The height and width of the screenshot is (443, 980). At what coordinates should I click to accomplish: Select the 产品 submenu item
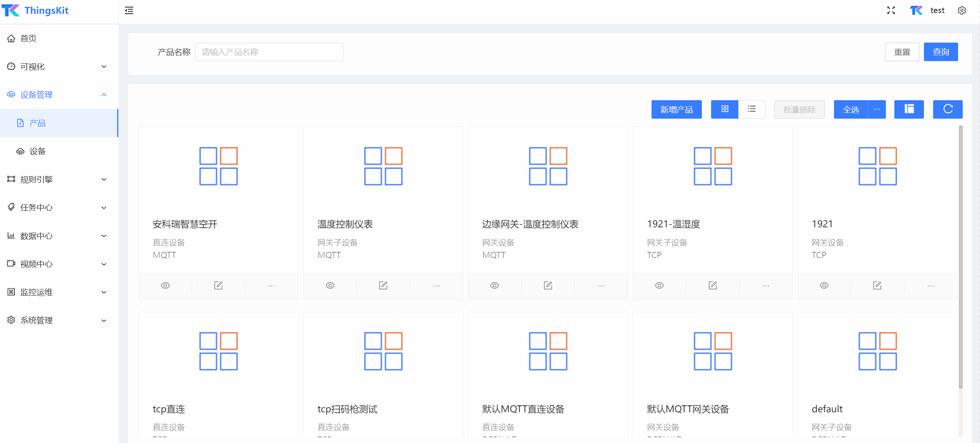coord(59,123)
